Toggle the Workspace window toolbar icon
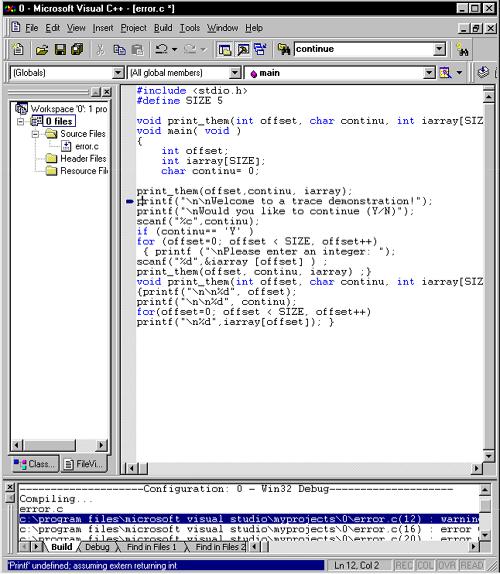 225,49
